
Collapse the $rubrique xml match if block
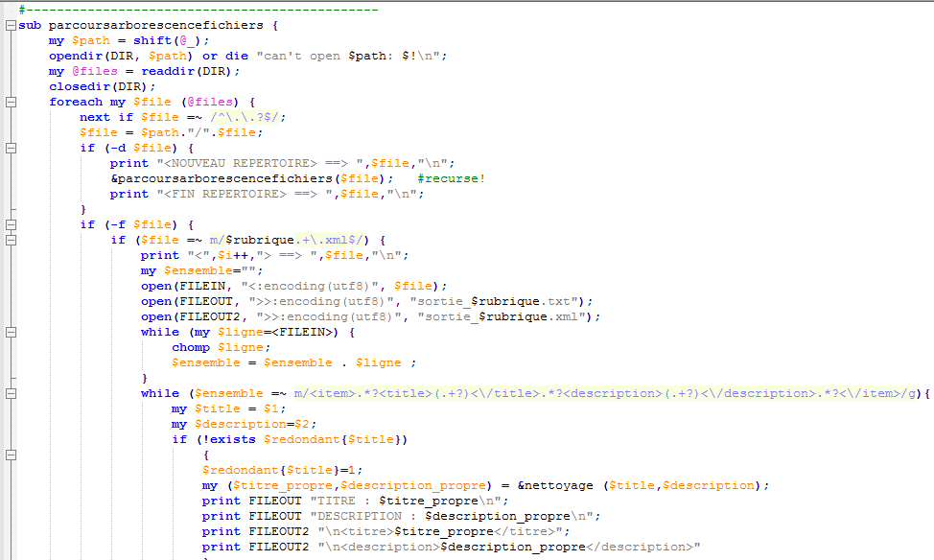[10, 240]
